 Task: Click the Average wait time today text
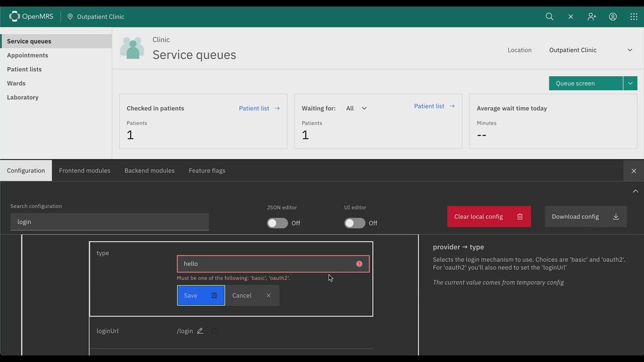point(512,108)
